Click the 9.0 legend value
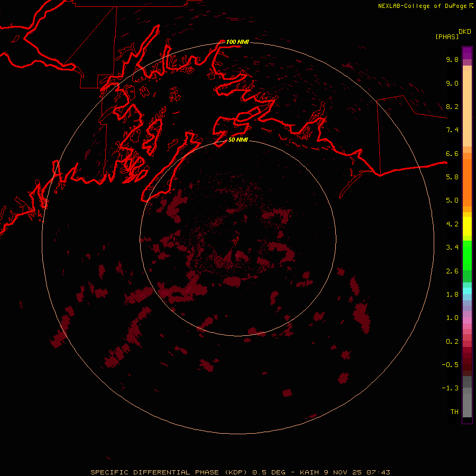476x476 pixels. (x=452, y=83)
